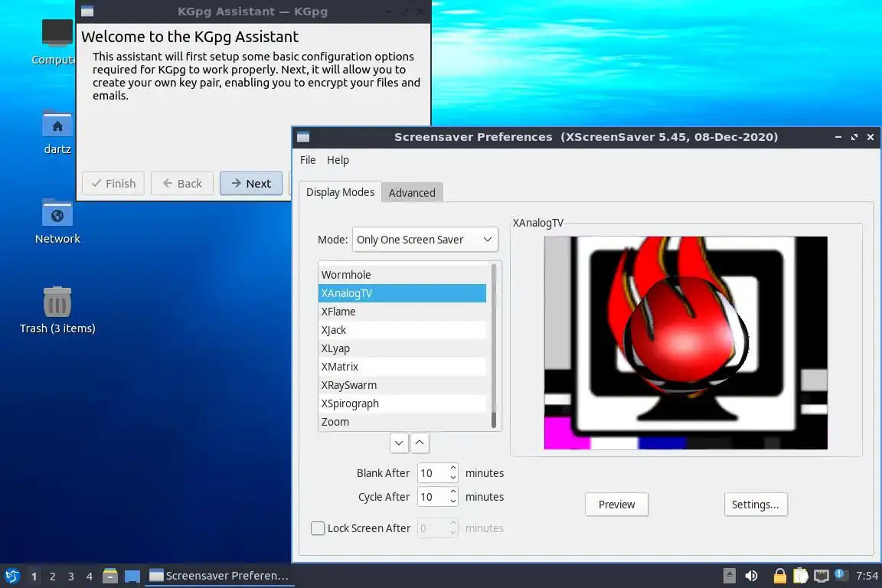
Task: Click Next in the KGpg Assistant
Action: [251, 184]
